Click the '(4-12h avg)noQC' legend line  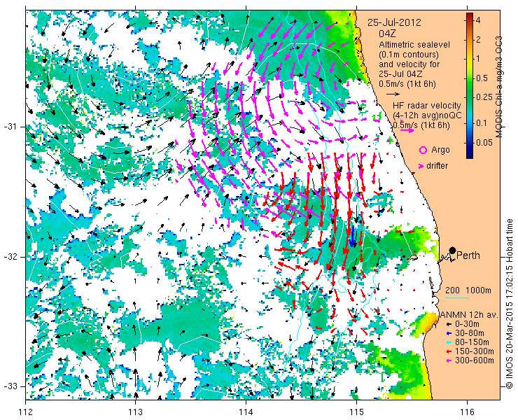(426, 115)
